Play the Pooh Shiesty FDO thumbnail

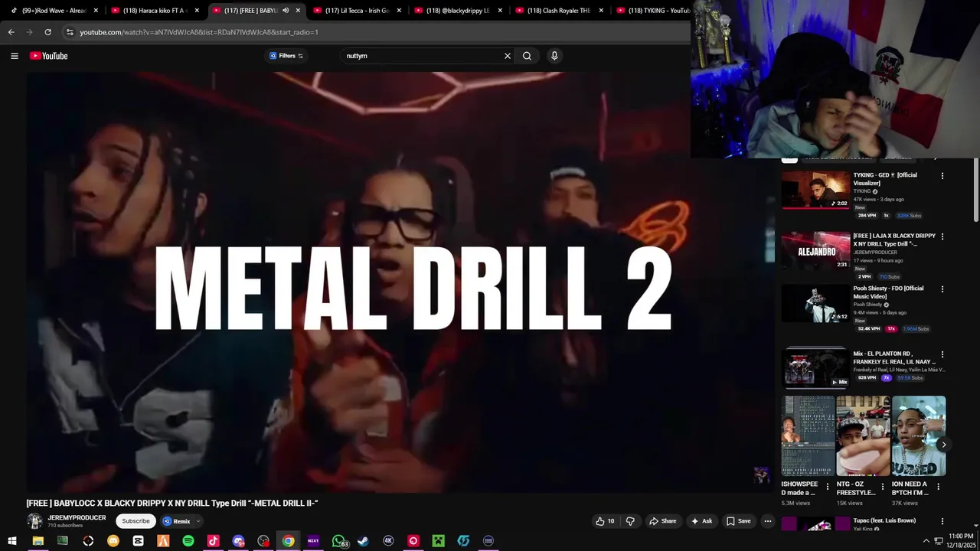(x=815, y=303)
